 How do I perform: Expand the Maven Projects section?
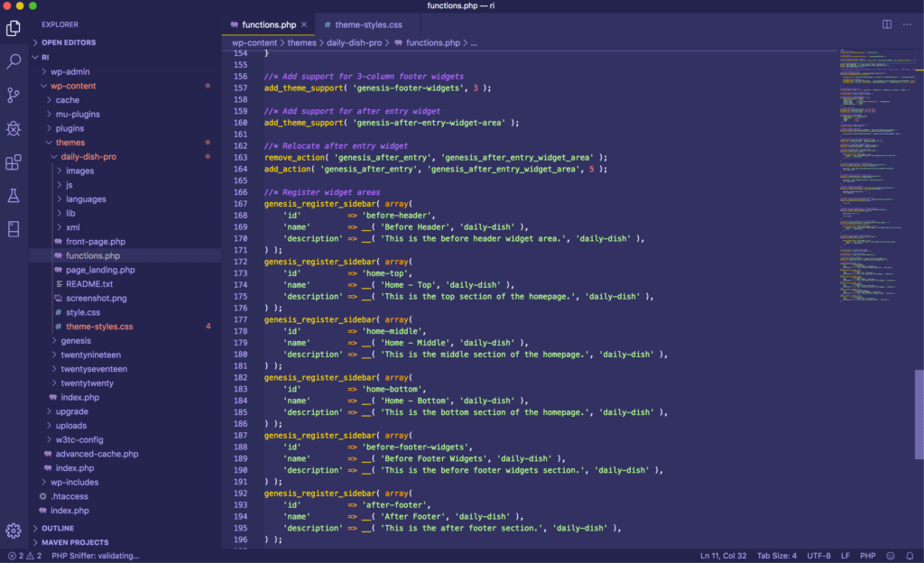(75, 542)
